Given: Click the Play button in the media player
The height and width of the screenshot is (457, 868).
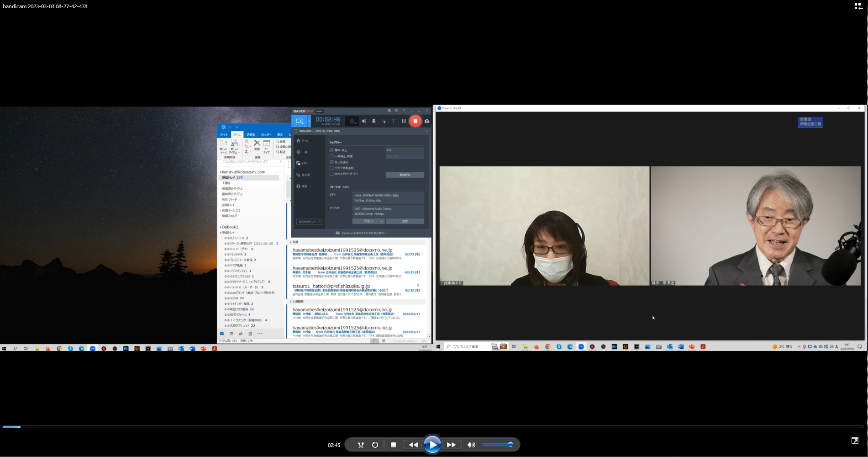Looking at the screenshot, I should [x=432, y=444].
